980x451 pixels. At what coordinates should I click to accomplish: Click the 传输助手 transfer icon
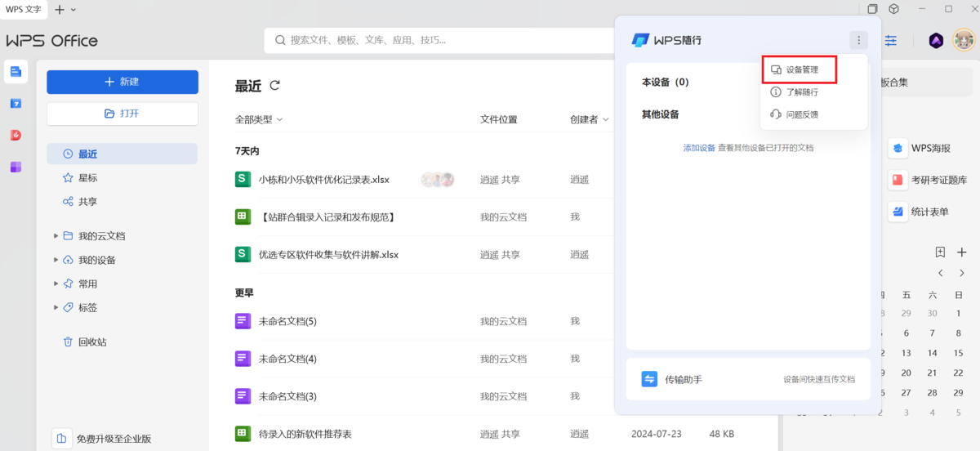649,379
